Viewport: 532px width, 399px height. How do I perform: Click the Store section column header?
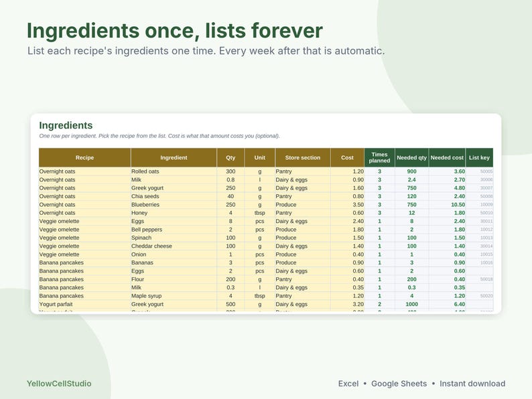click(x=303, y=157)
